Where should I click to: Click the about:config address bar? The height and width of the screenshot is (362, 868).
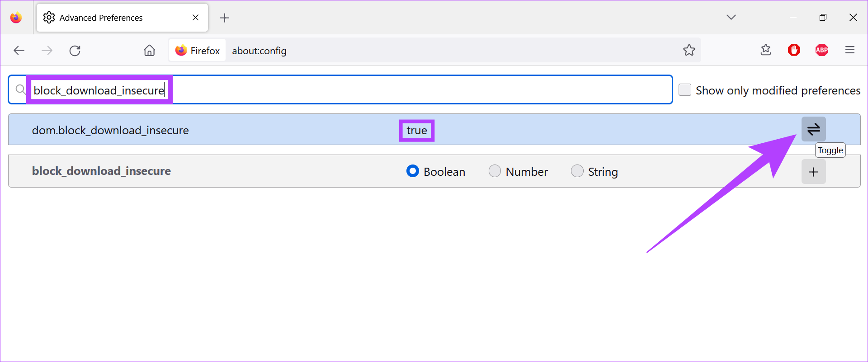(x=452, y=51)
